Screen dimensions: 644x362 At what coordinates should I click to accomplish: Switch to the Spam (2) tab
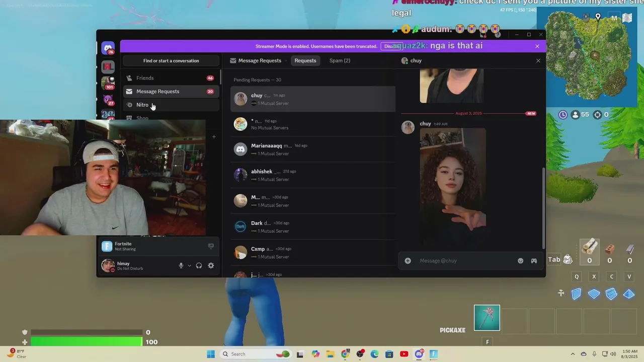[340, 60]
